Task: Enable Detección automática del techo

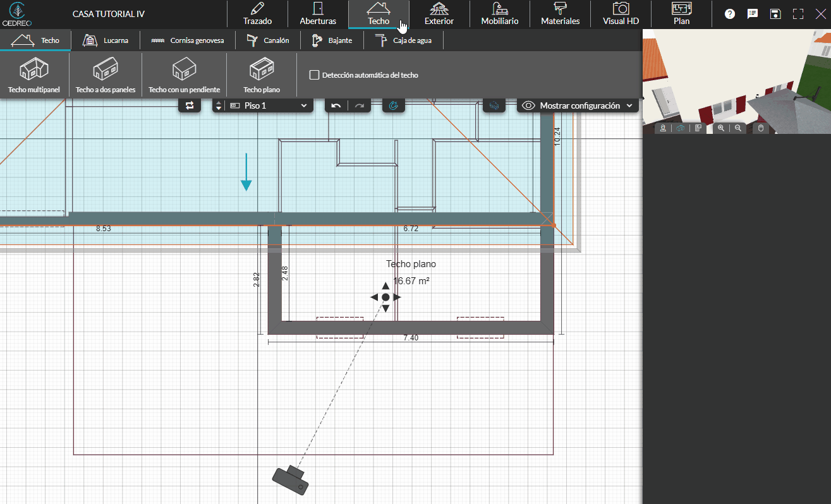Action: pos(314,75)
